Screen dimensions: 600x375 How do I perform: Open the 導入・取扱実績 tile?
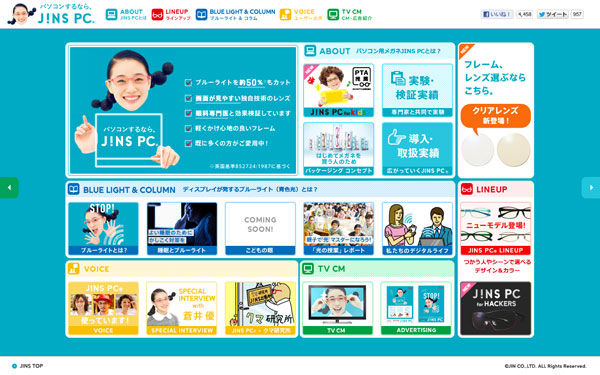coord(417,149)
